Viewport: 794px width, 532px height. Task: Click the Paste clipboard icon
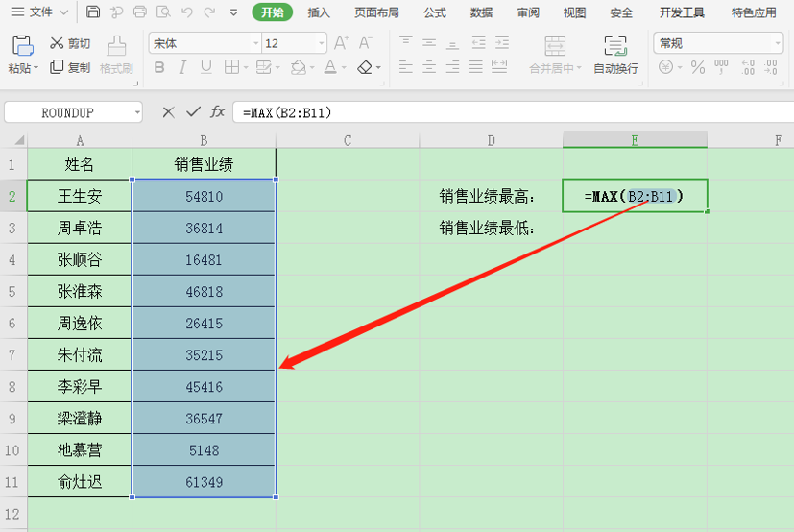pyautogui.click(x=22, y=46)
